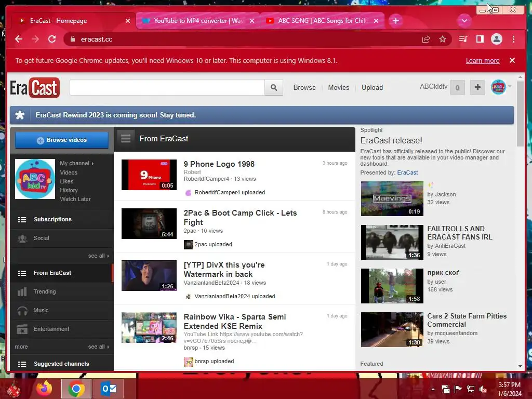Select Subscriptions in the sidebar
Viewport: 532px width, 399px height.
(62, 220)
